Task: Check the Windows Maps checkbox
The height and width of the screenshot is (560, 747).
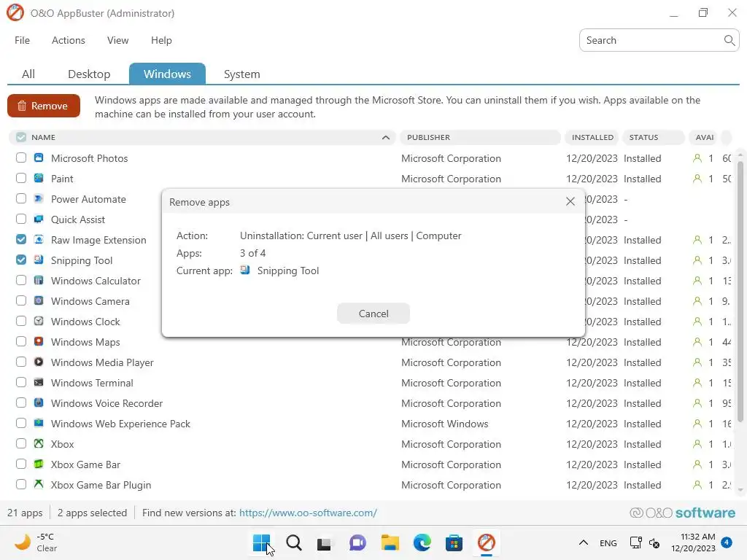Action: [x=21, y=341]
